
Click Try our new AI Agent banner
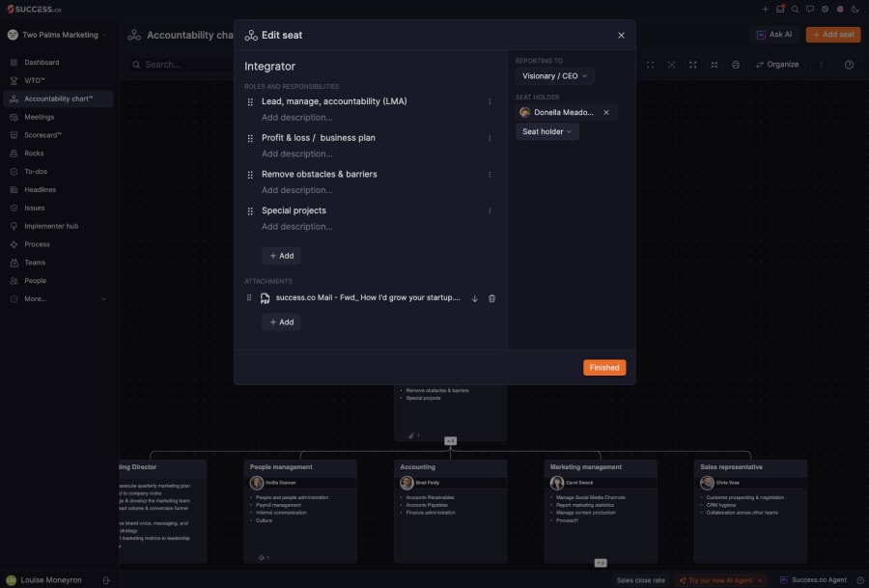coord(720,580)
